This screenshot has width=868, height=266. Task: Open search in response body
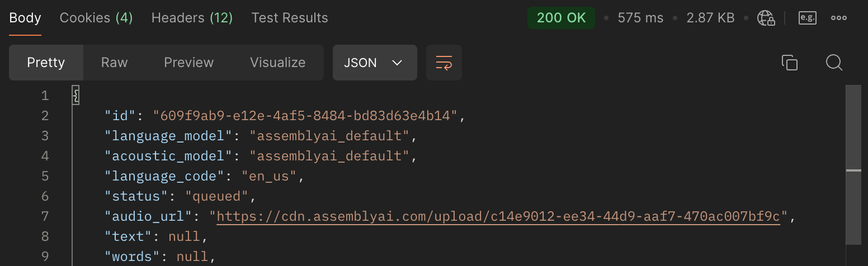point(834,63)
